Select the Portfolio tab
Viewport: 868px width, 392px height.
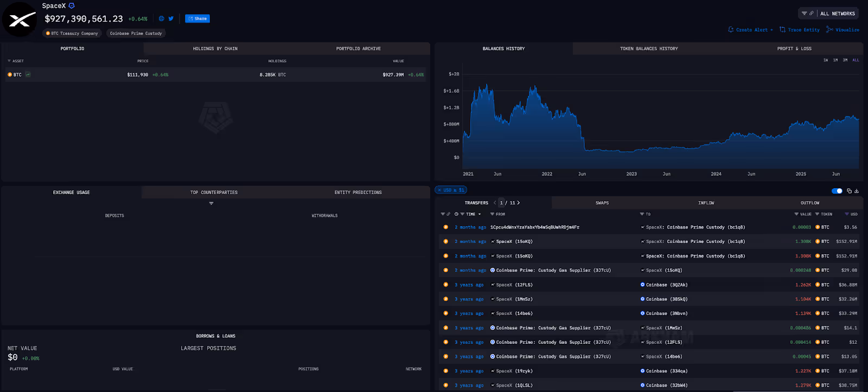pyautogui.click(x=72, y=49)
